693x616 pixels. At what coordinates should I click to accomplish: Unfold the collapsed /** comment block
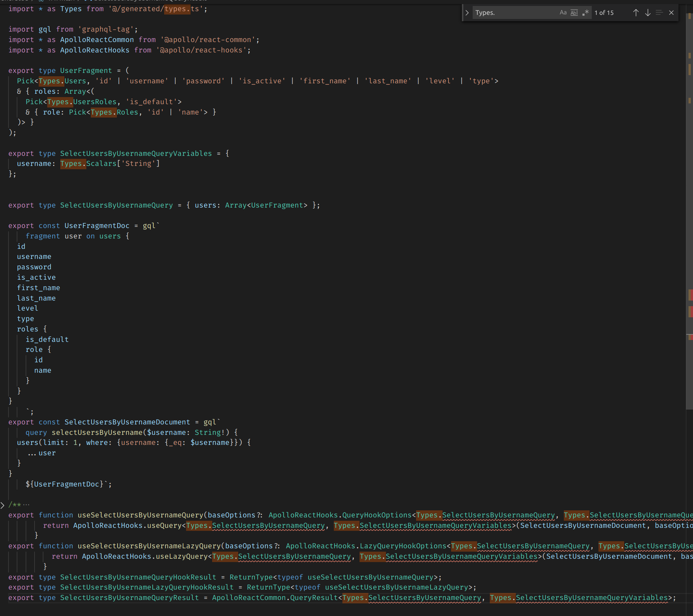[3, 505]
